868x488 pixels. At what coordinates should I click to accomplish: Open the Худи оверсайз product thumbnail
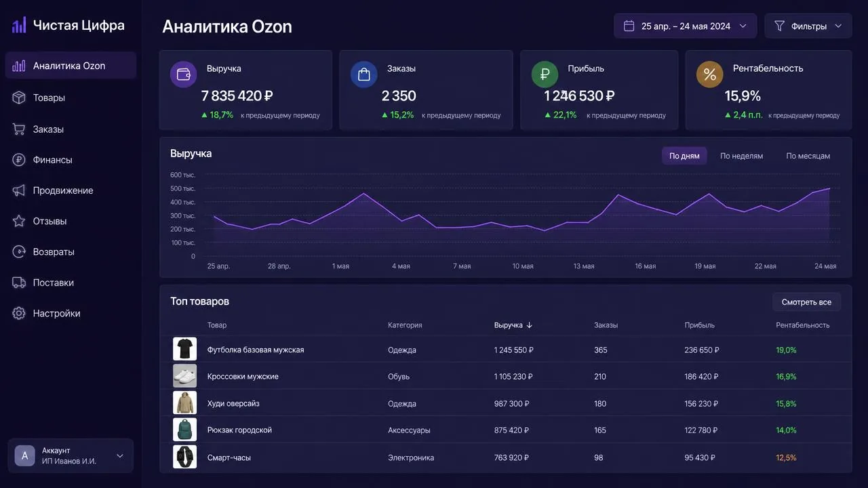(x=184, y=403)
